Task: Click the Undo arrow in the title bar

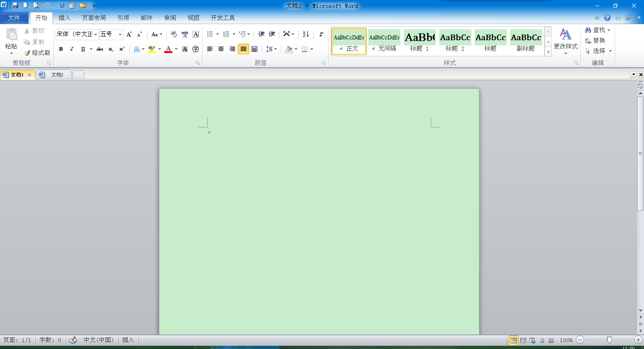Action: (x=47, y=6)
